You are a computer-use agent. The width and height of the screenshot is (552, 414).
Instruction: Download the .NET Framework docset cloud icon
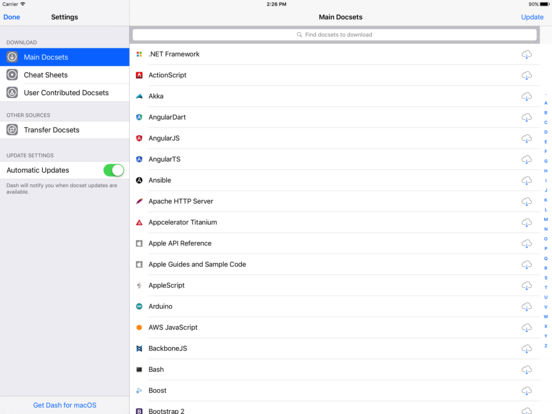pos(526,54)
